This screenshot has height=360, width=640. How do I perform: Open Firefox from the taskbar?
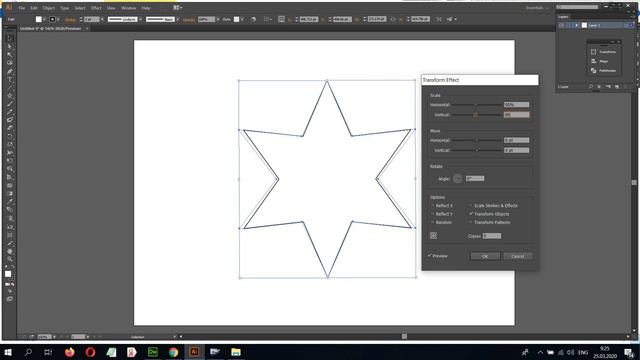[x=70, y=352]
